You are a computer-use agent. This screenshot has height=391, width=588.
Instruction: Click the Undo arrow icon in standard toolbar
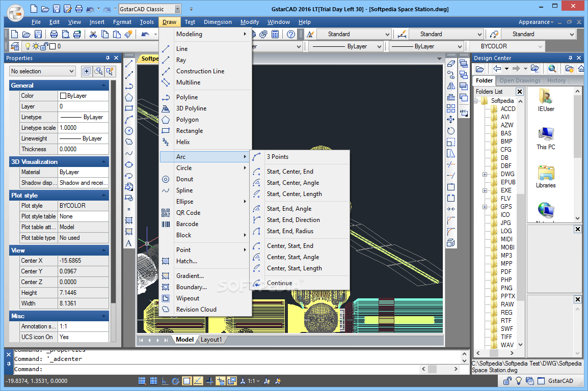(x=145, y=35)
